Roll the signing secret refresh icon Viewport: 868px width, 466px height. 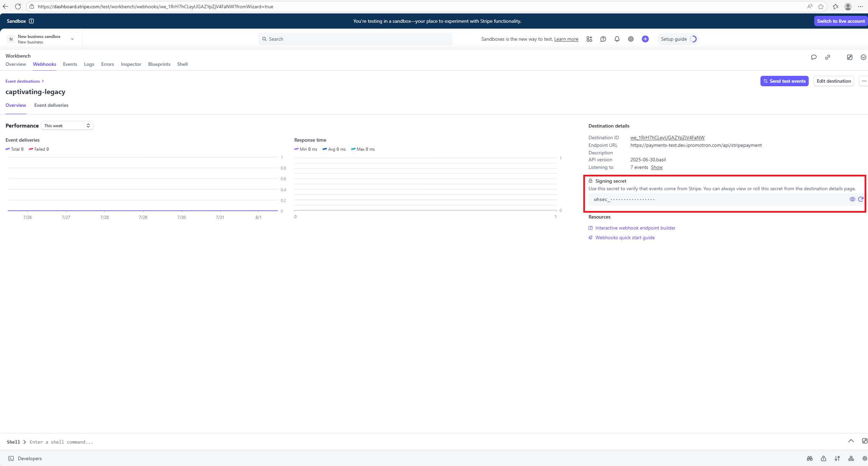(x=860, y=199)
